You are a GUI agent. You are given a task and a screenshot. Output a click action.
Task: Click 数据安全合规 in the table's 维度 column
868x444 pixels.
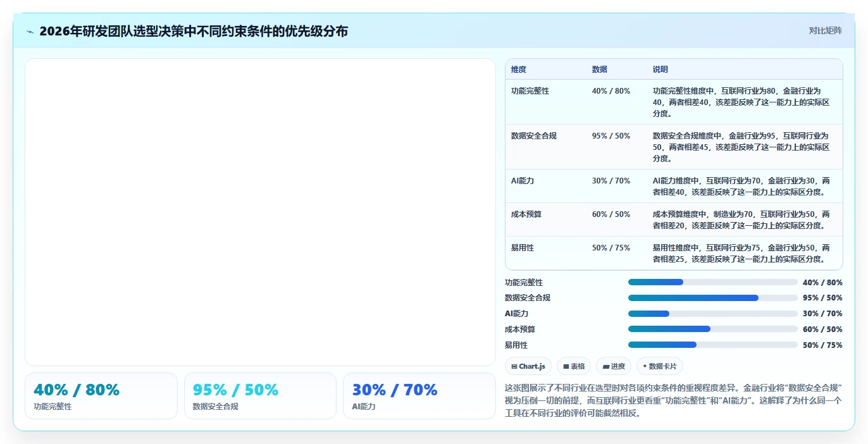tap(534, 136)
